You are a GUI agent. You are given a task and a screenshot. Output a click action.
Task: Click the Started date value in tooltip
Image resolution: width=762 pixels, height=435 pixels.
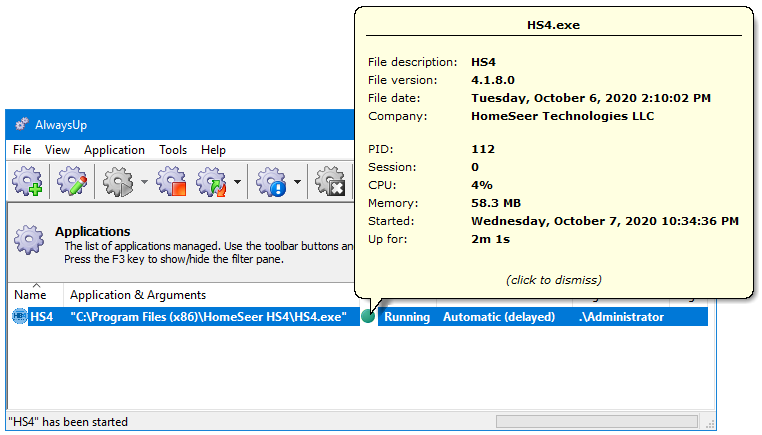[x=605, y=221]
